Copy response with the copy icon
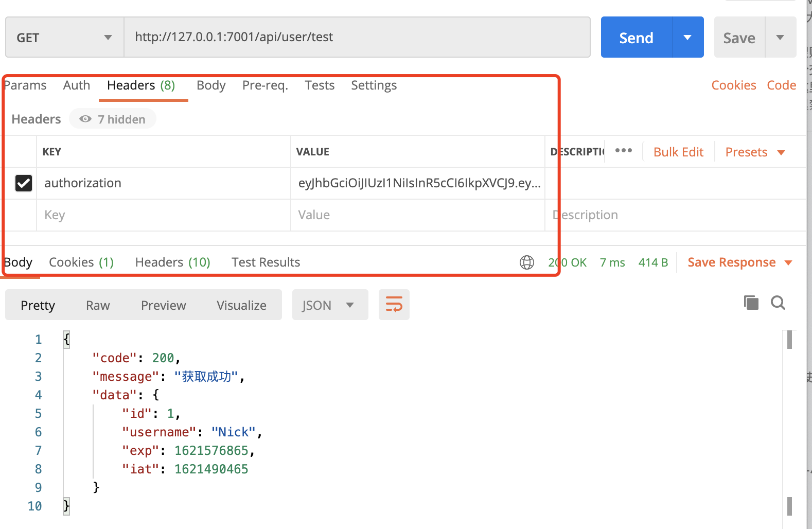Viewport: 812px width, 529px height. pyautogui.click(x=751, y=303)
